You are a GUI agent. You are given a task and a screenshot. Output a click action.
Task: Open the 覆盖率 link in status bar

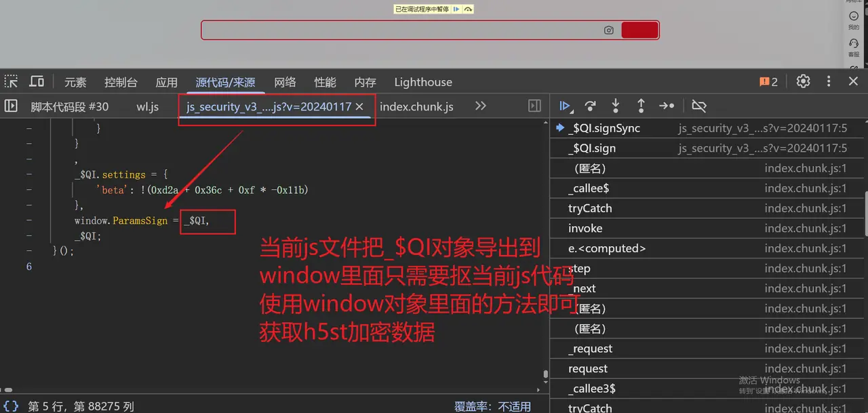tap(473, 406)
